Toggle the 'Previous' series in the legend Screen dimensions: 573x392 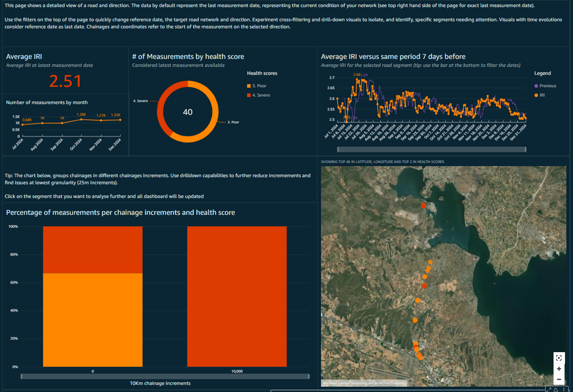547,86
